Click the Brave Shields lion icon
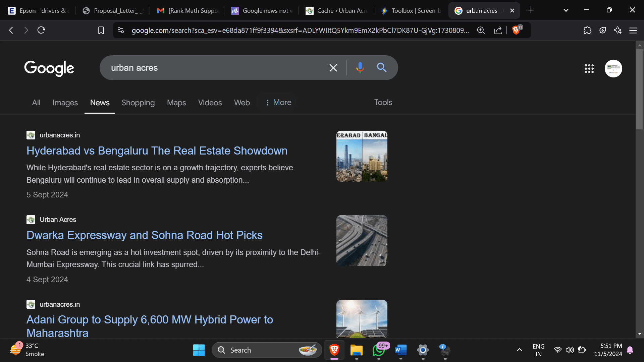 [x=516, y=31]
